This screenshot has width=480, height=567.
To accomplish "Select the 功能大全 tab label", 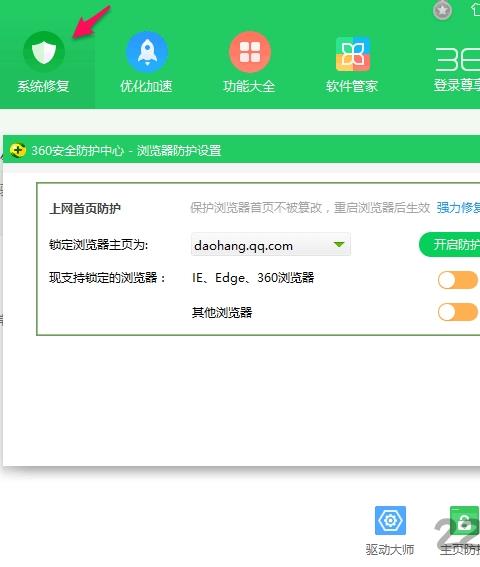I will point(249,86).
